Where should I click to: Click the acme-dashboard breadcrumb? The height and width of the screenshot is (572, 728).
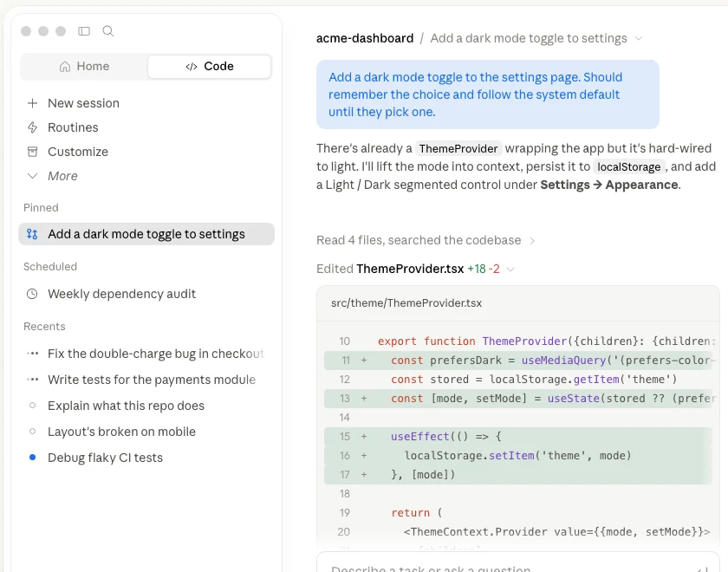(x=365, y=38)
